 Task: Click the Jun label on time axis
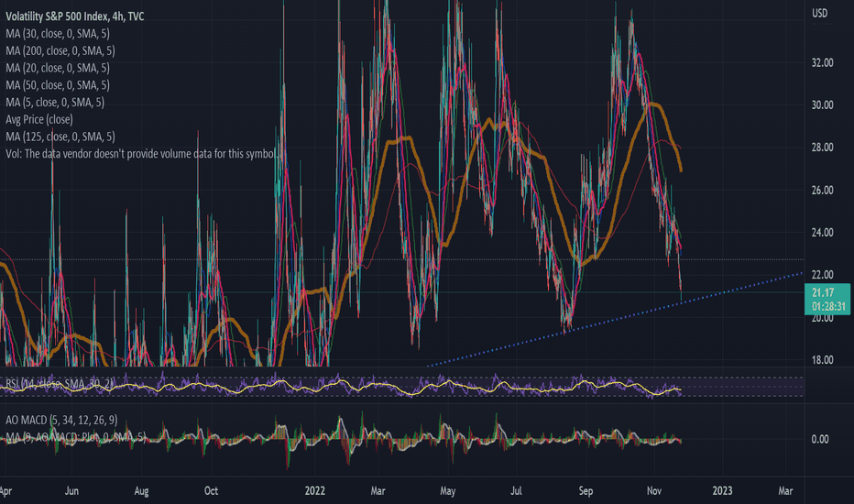[x=71, y=491]
